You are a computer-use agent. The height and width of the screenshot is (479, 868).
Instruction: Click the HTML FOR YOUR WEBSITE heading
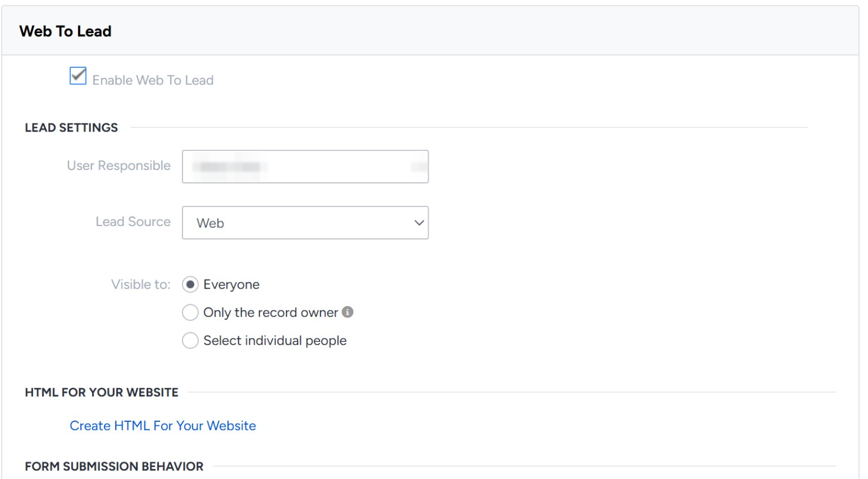(x=102, y=392)
